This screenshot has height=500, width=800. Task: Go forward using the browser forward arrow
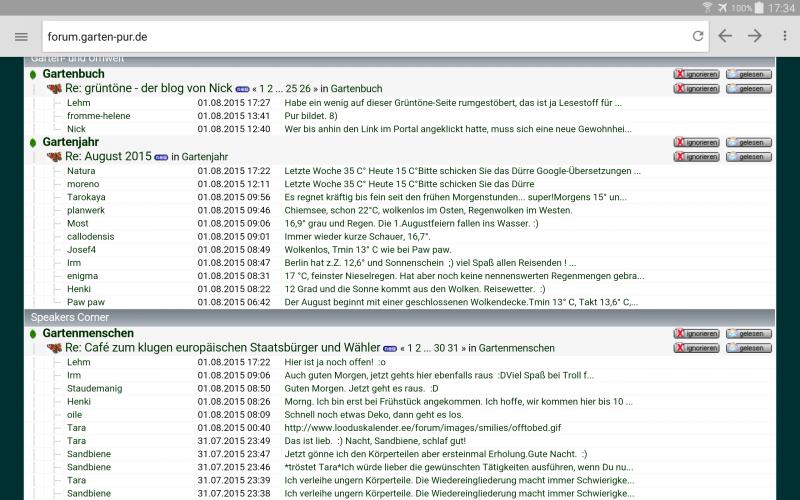coord(755,36)
